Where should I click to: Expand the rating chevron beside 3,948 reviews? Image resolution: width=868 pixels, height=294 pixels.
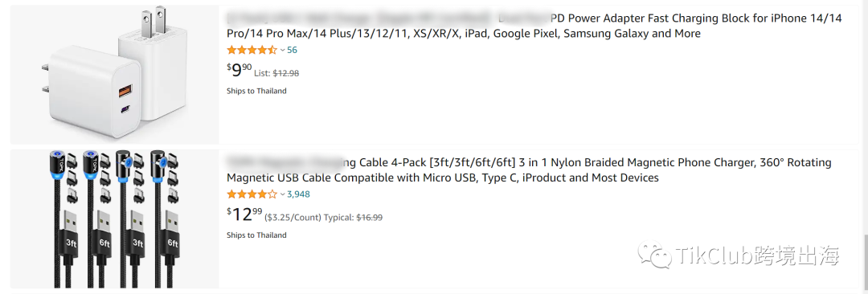click(282, 195)
